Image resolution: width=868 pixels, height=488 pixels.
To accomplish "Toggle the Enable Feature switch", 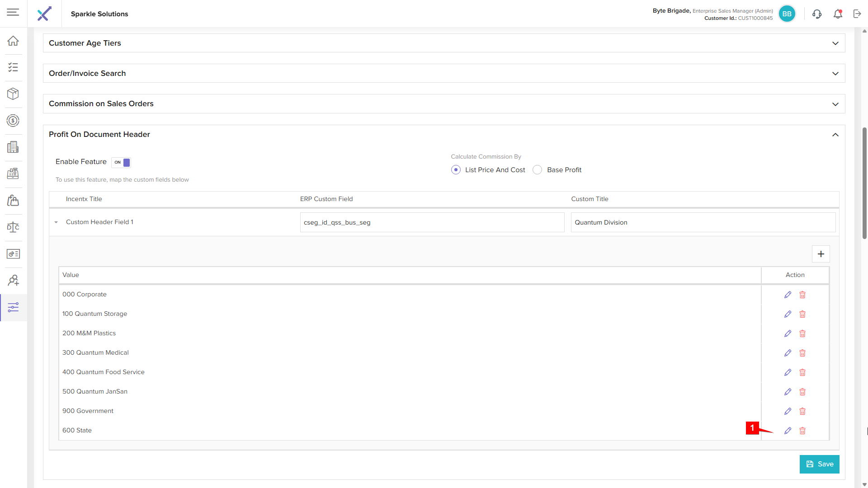I will [121, 162].
